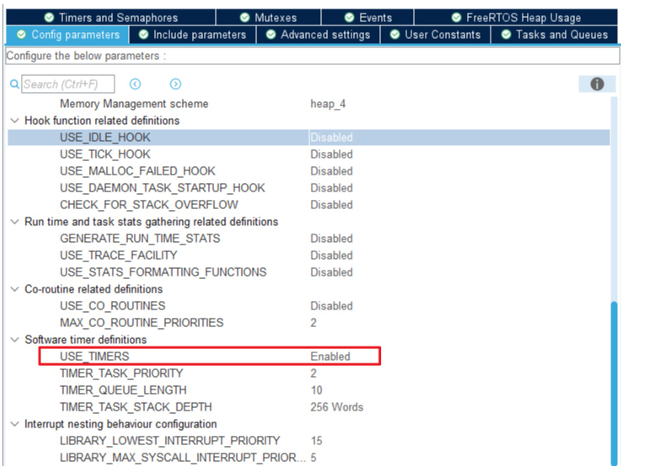Select USE_STATS_FORMATTING_FUNCTIONS parameter

tap(163, 272)
